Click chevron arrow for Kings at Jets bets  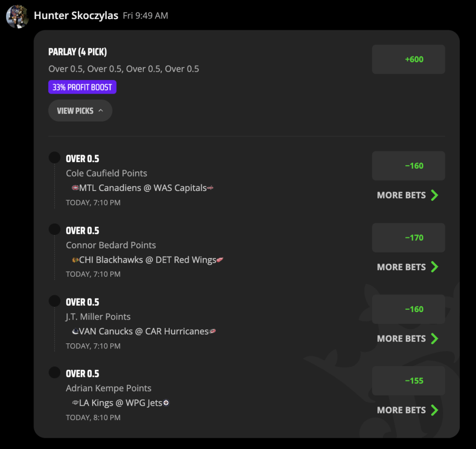(x=435, y=410)
